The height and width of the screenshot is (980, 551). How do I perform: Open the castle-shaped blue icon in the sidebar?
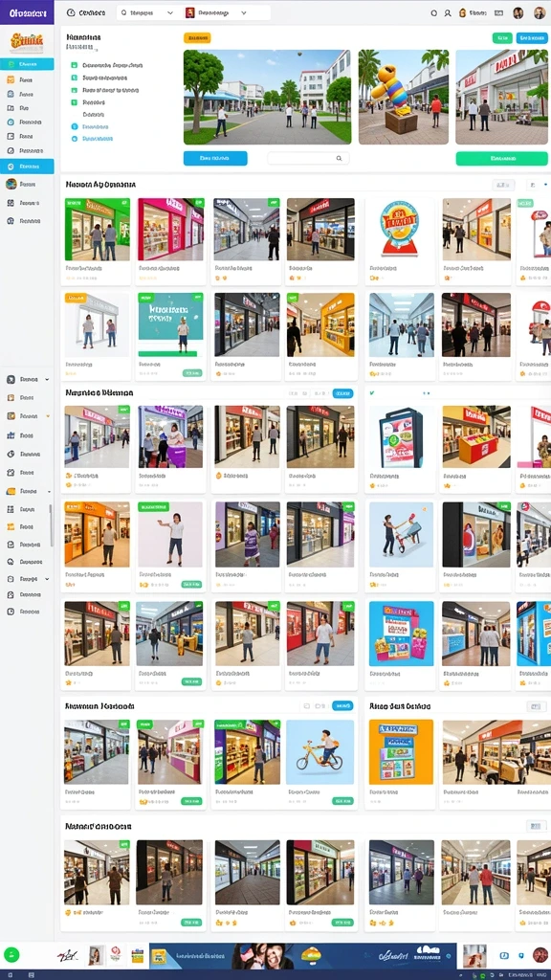11,435
